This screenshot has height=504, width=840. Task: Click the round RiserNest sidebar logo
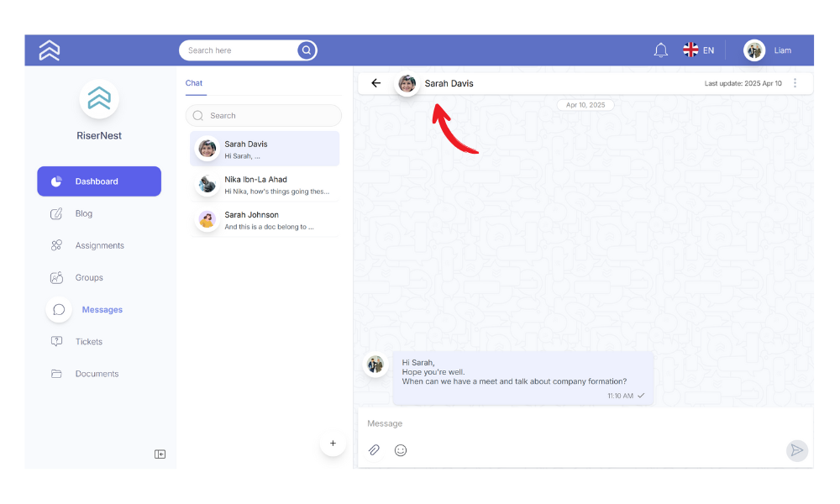pos(99,99)
